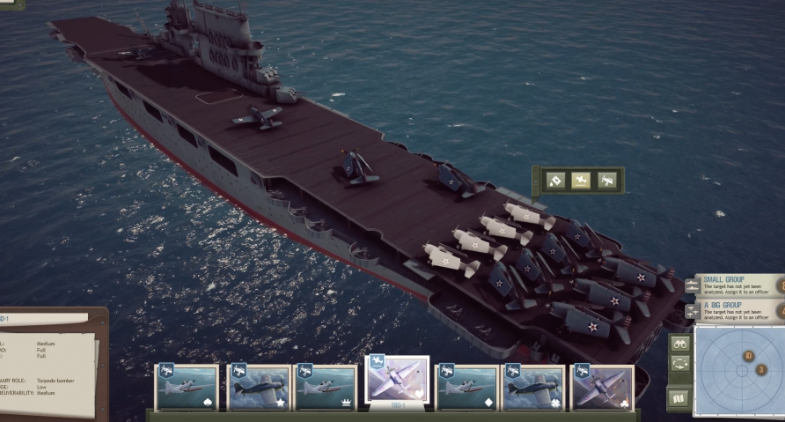785x422 pixels.
Task: Select the bomb icon in the deck popup
Action: 555,180
